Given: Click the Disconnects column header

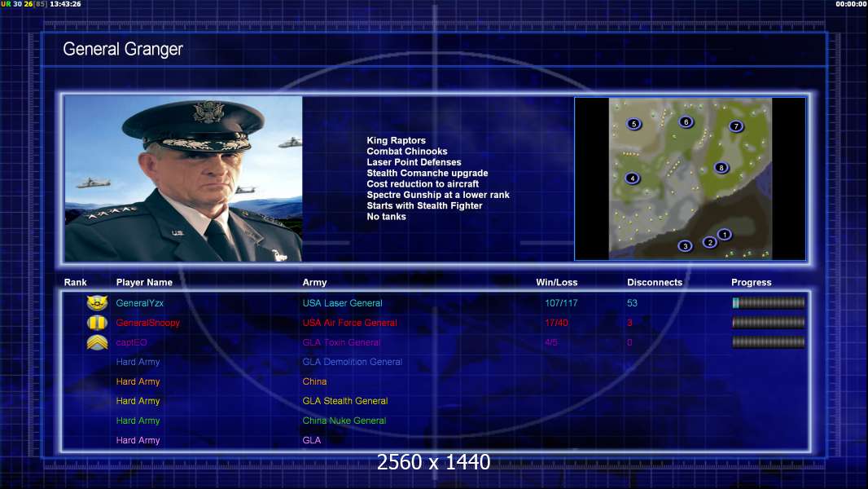Looking at the screenshot, I should click(x=655, y=283).
